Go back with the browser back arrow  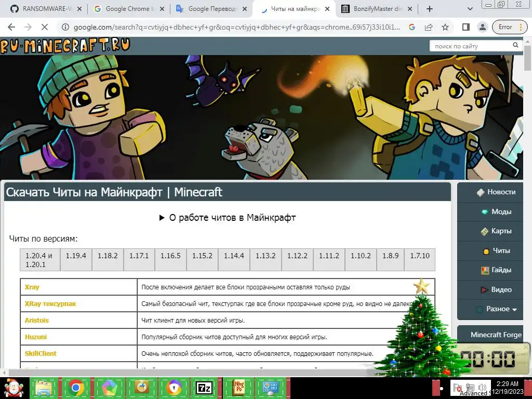tap(11, 27)
